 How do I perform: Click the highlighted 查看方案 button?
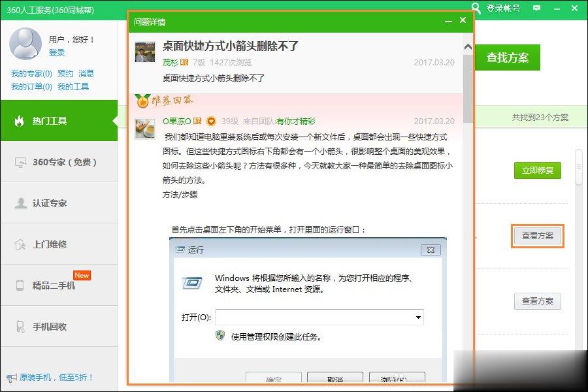click(x=538, y=236)
